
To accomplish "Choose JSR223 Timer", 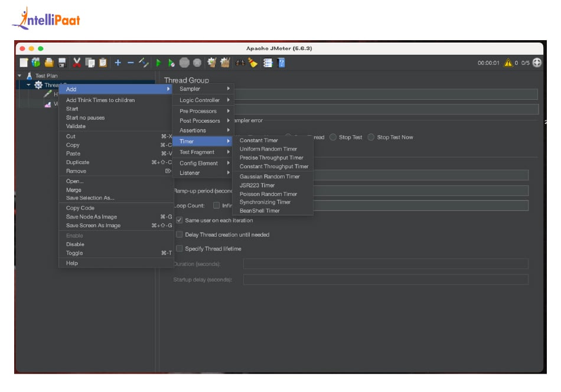I will pyautogui.click(x=257, y=185).
